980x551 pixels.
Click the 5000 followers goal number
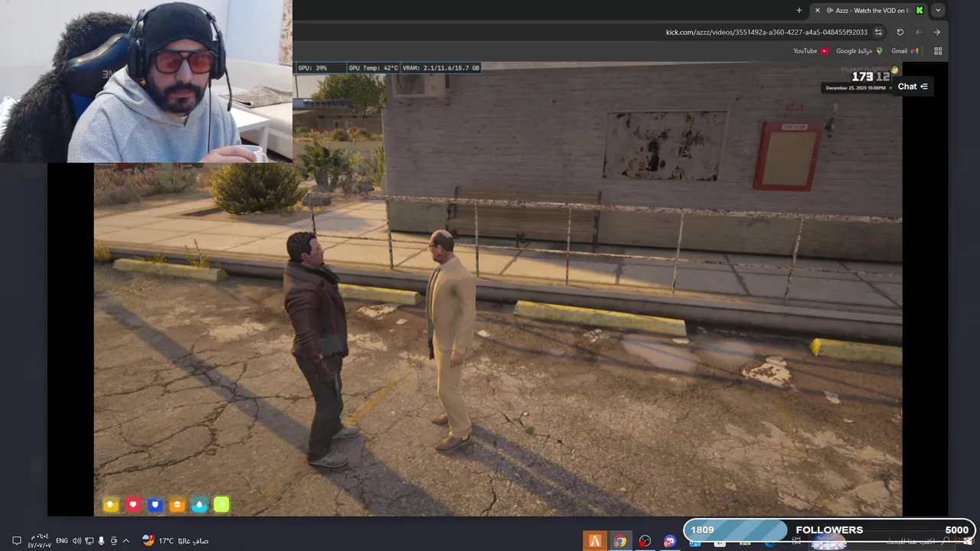(x=957, y=530)
